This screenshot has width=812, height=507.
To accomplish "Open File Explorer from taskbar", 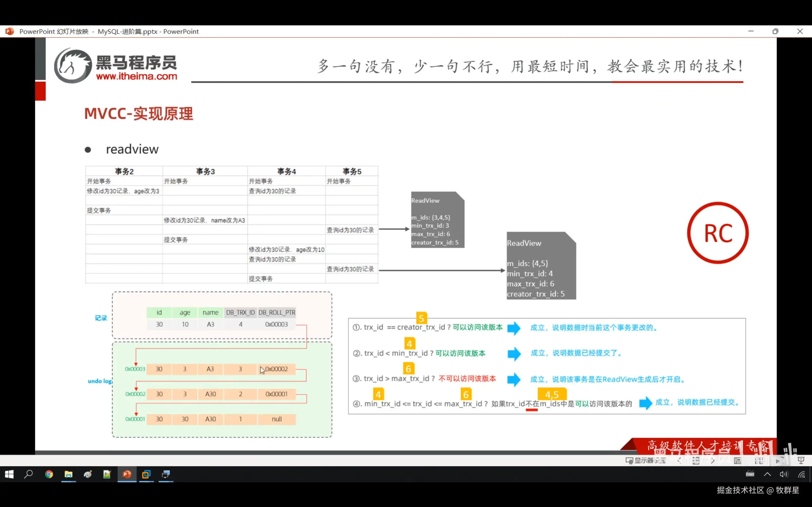I will click(69, 474).
